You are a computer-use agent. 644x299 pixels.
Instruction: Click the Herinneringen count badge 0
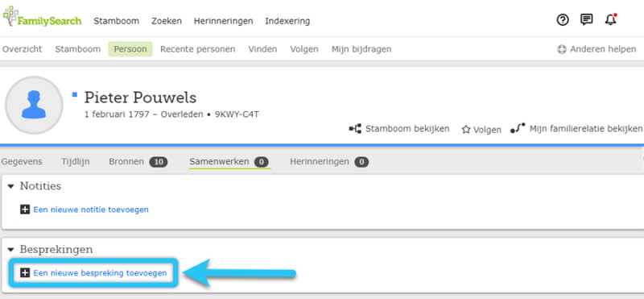click(361, 162)
